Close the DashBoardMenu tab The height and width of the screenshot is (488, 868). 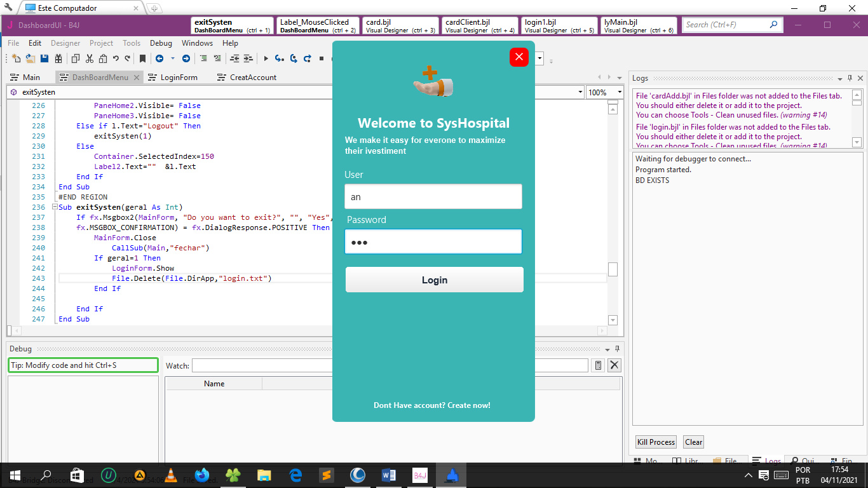click(x=135, y=78)
